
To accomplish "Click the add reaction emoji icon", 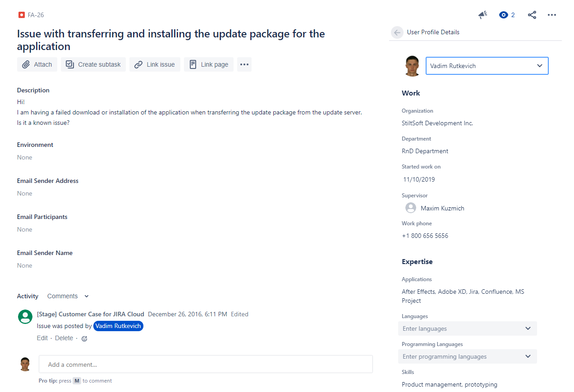I will coord(84,338).
